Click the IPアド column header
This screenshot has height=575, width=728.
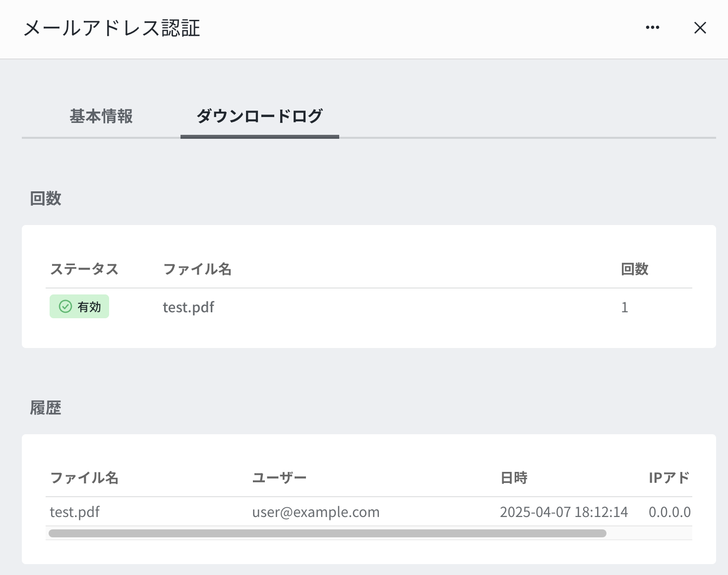point(669,478)
